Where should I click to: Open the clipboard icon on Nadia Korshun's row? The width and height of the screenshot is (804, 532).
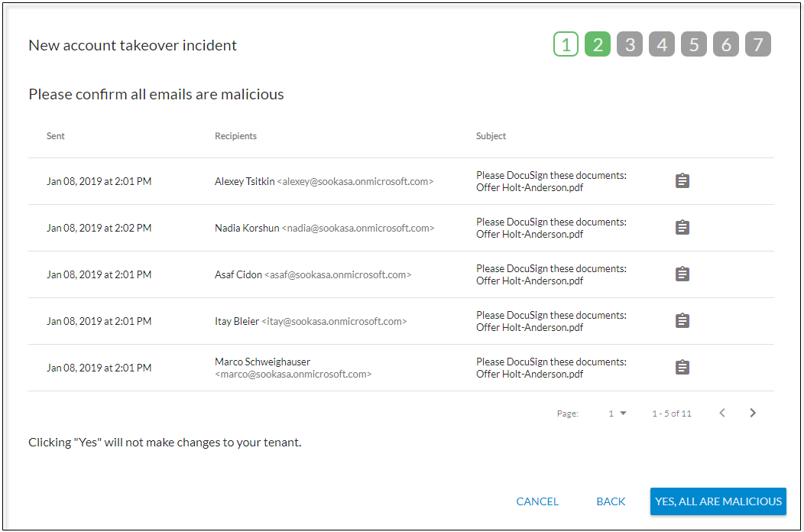point(682,227)
